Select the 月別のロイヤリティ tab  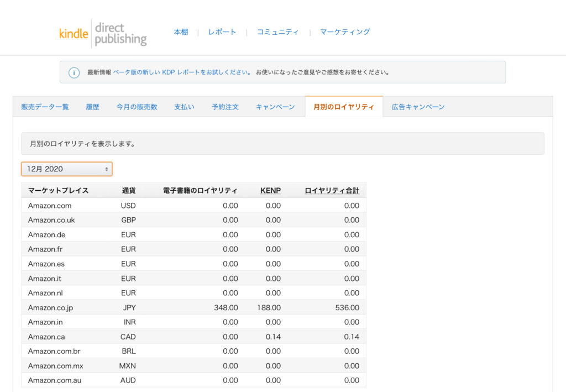(344, 107)
